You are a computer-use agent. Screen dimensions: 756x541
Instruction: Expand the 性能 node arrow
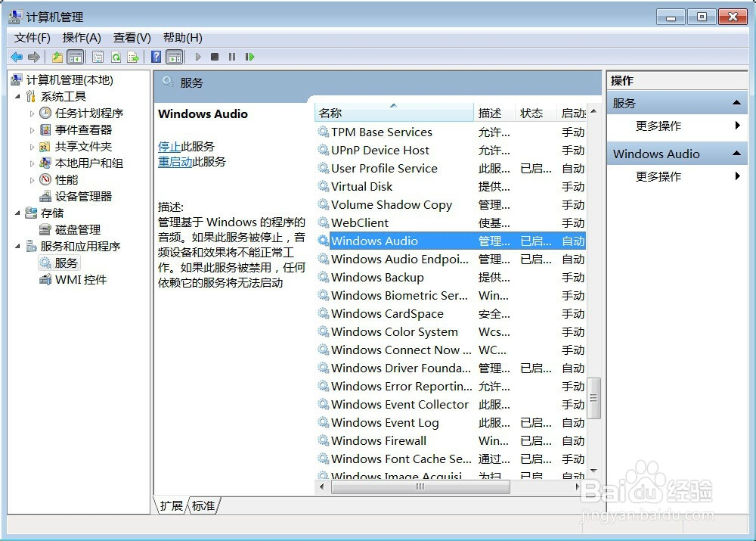pos(32,180)
